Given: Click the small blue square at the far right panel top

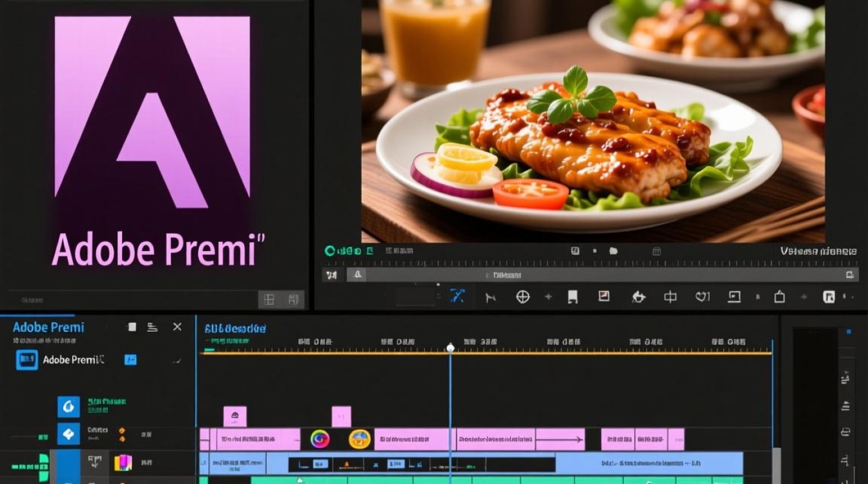Looking at the screenshot, I should [x=848, y=332].
